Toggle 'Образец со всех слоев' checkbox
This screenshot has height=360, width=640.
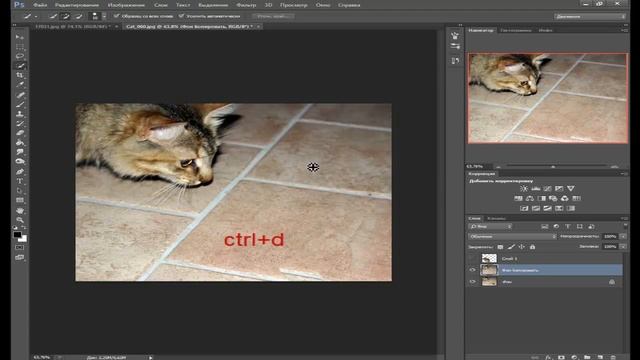click(x=117, y=16)
